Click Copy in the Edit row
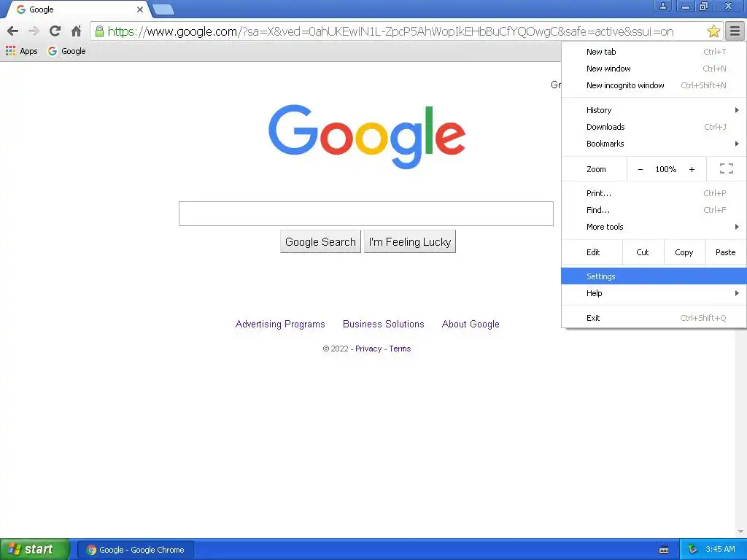The width and height of the screenshot is (747, 560). 684,252
